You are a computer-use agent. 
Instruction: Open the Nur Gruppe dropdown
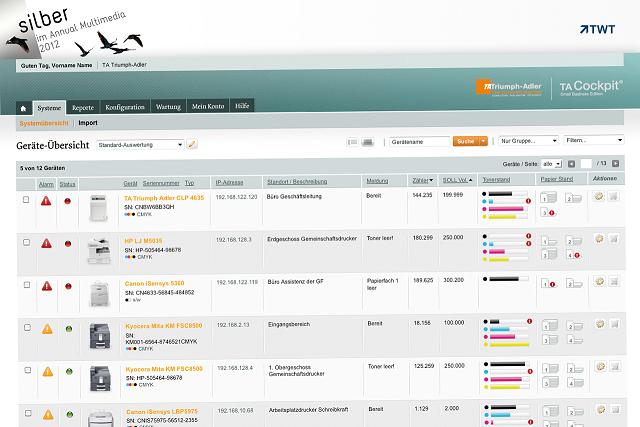[528, 141]
